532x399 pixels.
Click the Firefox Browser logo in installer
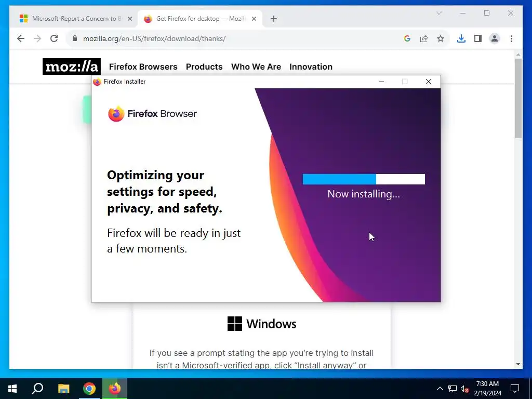[152, 114]
